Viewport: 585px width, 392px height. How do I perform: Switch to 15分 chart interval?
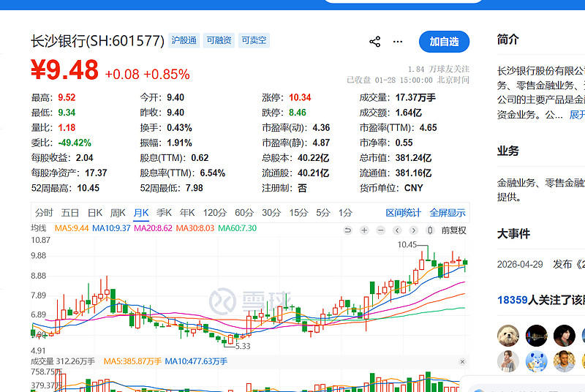(298, 213)
